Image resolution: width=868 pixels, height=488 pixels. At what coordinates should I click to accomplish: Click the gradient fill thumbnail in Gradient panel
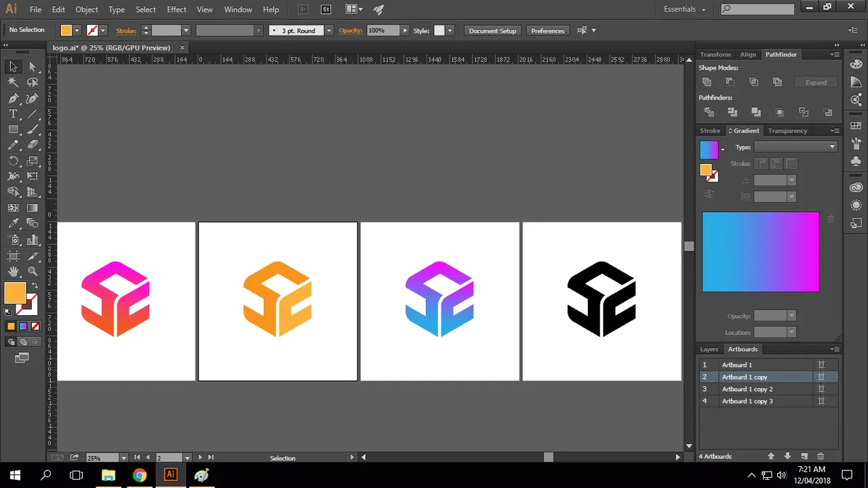(709, 149)
